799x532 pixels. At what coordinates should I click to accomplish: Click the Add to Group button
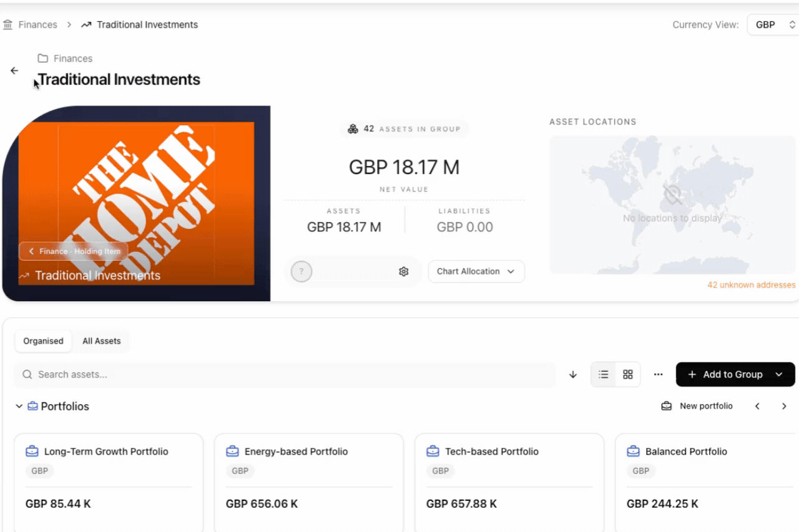(x=735, y=375)
